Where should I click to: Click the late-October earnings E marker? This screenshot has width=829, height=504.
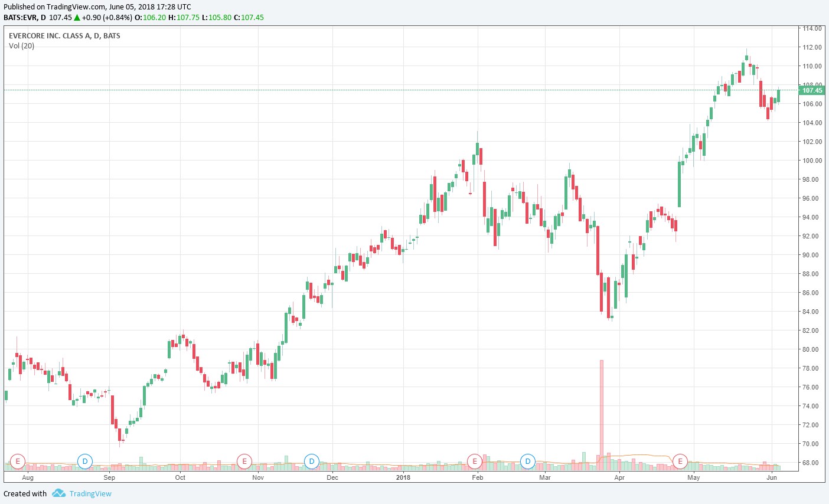(244, 461)
